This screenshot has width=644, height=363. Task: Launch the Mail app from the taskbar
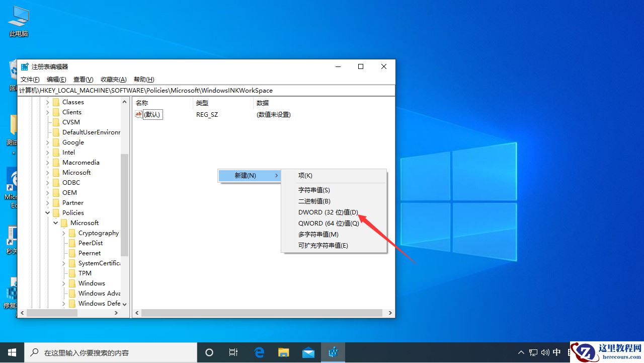click(307, 352)
